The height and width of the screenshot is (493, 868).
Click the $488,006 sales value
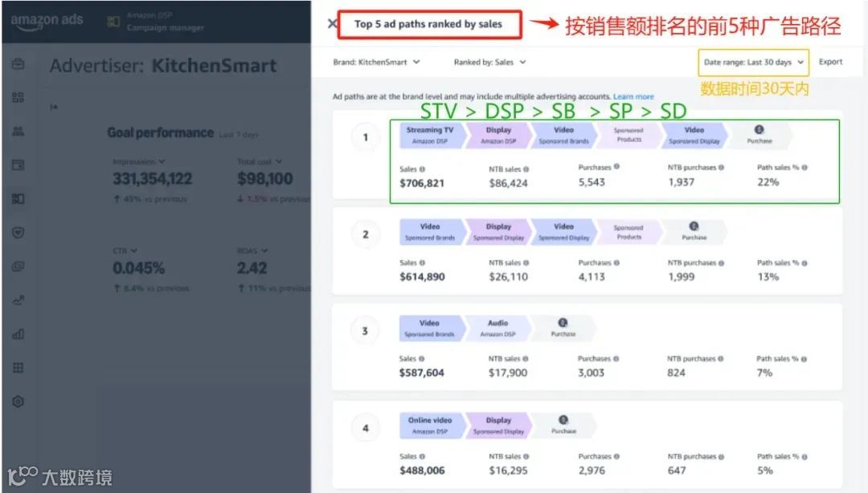(422, 471)
